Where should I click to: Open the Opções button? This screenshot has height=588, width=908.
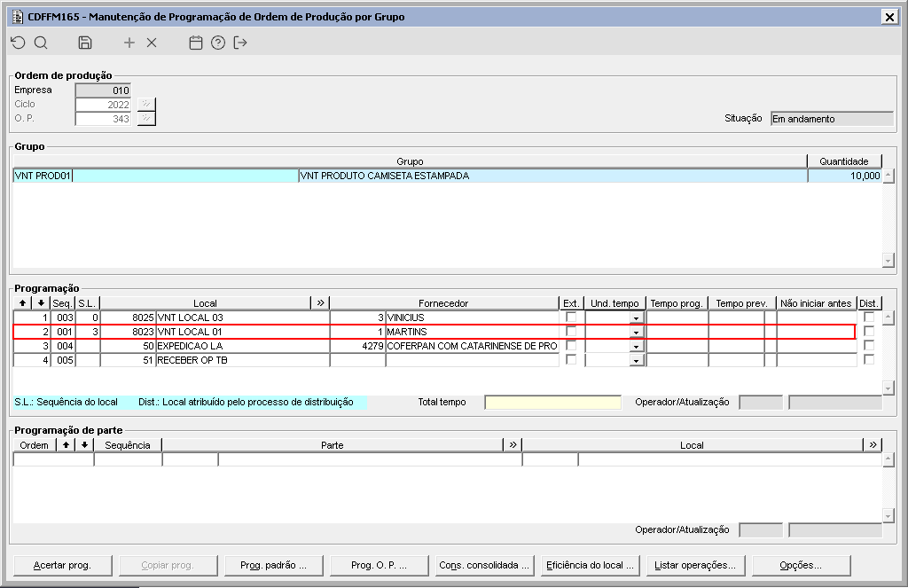pos(801,566)
